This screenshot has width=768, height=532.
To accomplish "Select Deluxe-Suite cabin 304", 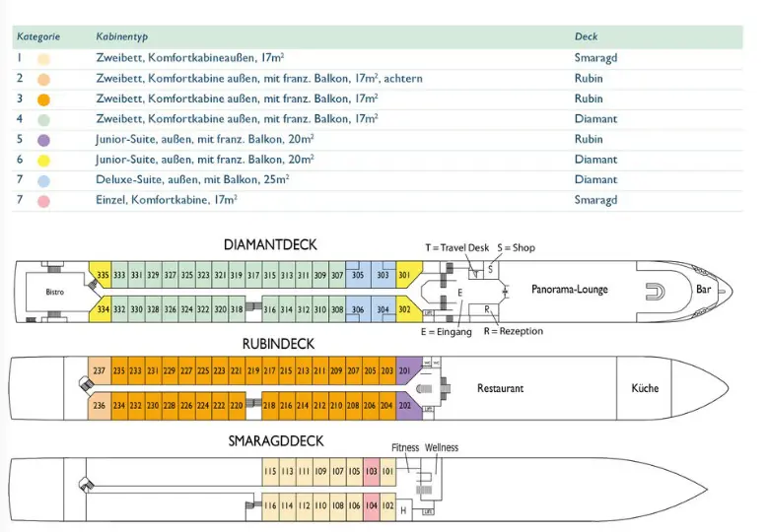I will (384, 309).
